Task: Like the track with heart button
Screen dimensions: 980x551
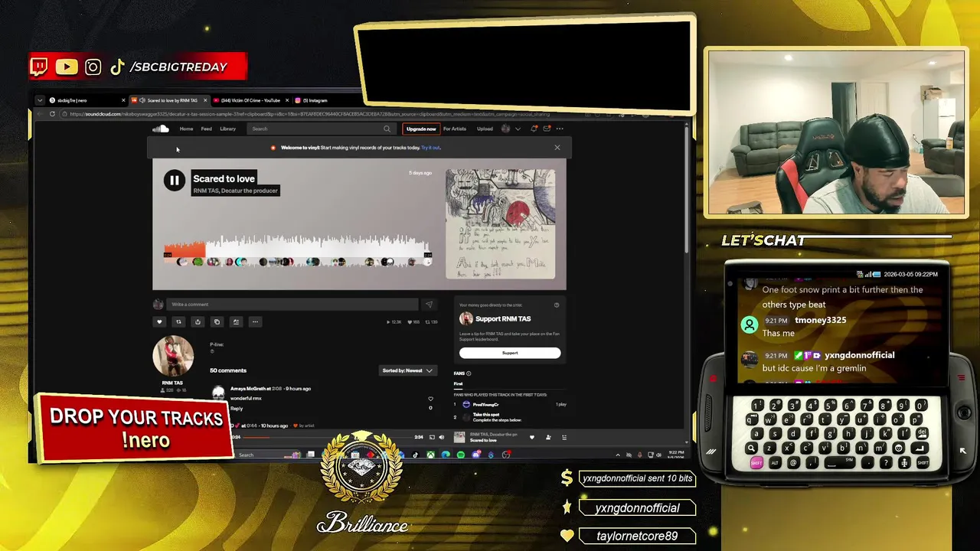Action: point(159,322)
